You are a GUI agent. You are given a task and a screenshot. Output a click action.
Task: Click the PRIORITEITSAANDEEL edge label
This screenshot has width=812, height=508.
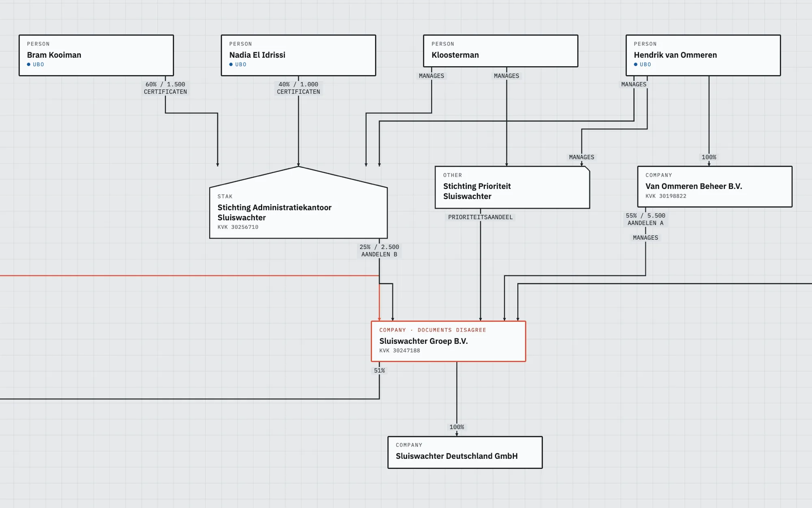point(480,217)
